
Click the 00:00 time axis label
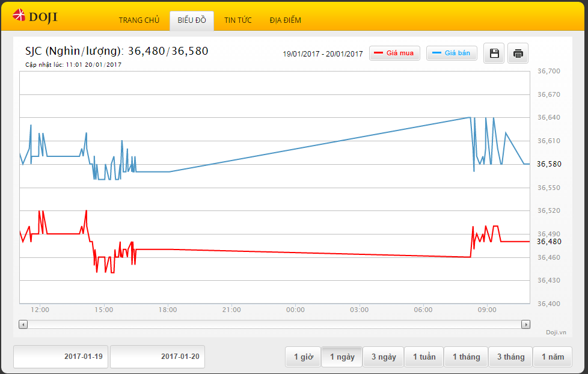pyautogui.click(x=295, y=310)
